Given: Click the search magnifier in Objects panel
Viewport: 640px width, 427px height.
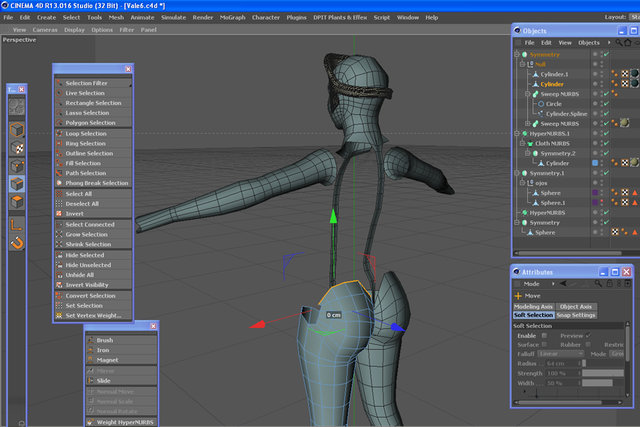Looking at the screenshot, I should 619,42.
